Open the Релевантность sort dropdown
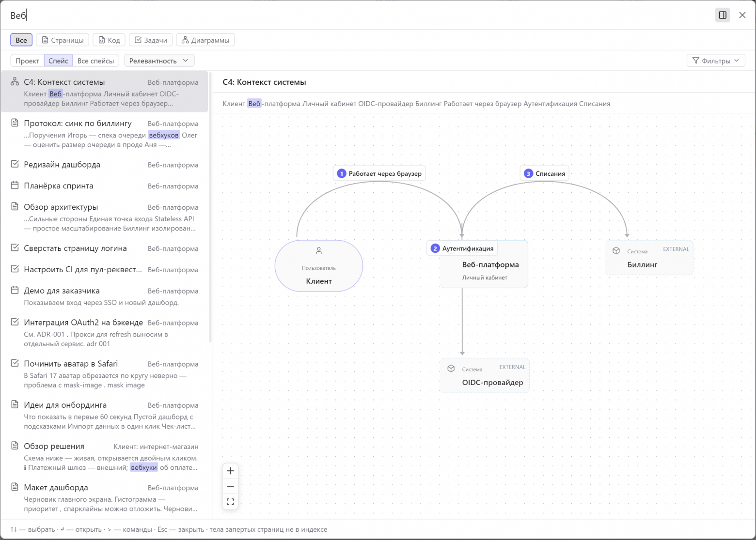 [159, 61]
